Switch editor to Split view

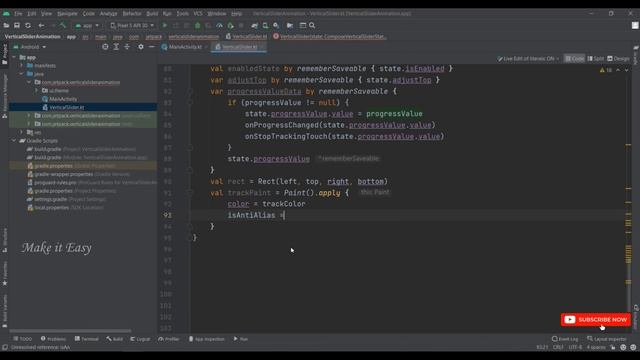coord(596,59)
